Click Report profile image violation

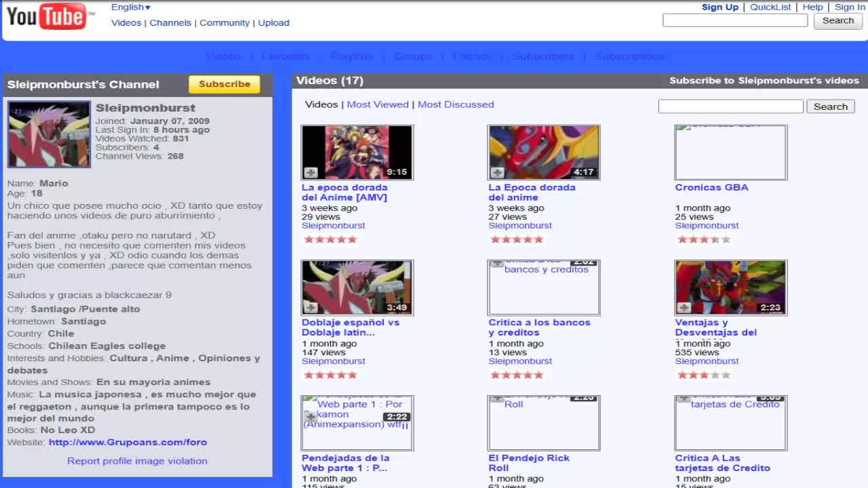click(137, 461)
